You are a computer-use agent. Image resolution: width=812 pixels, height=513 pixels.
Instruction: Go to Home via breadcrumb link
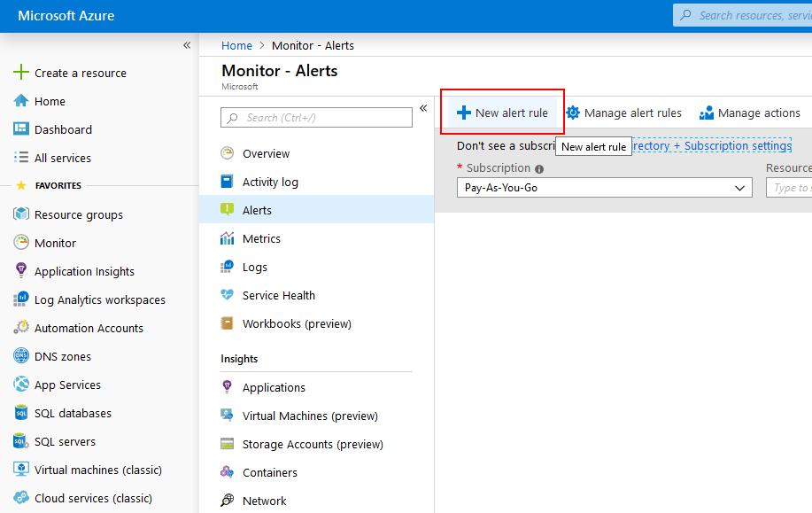click(236, 45)
